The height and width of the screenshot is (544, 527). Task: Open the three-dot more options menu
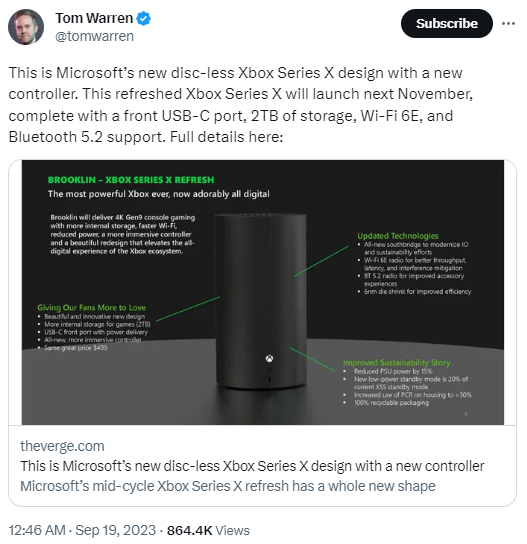pyautogui.click(x=508, y=24)
